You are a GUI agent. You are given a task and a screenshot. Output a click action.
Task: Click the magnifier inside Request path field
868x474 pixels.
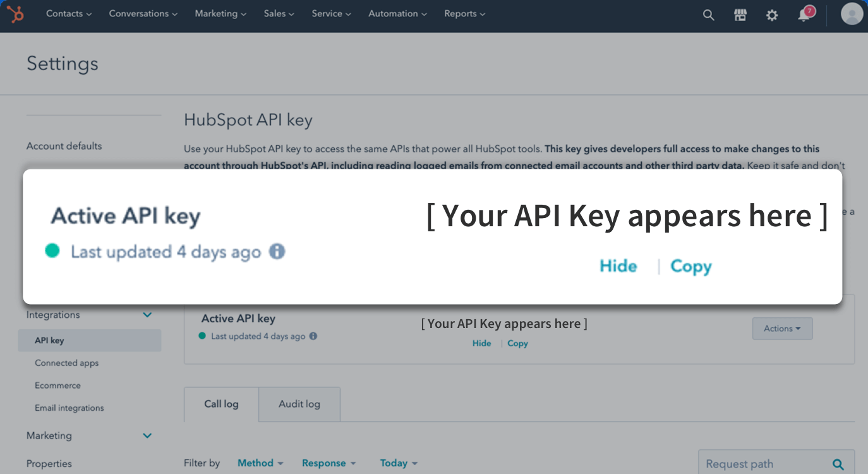838,465
